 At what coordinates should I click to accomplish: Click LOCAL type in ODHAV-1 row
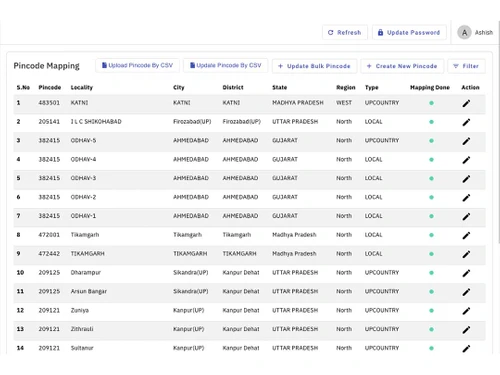point(373,216)
